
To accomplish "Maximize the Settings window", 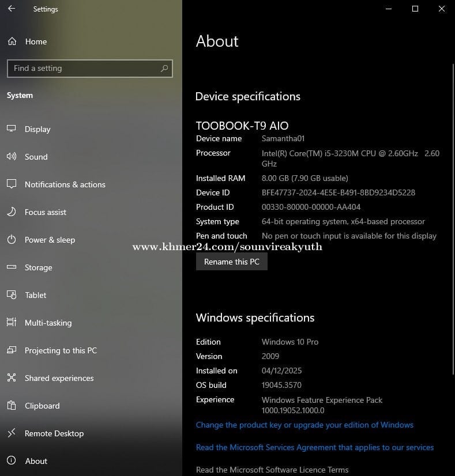I will tap(415, 9).
